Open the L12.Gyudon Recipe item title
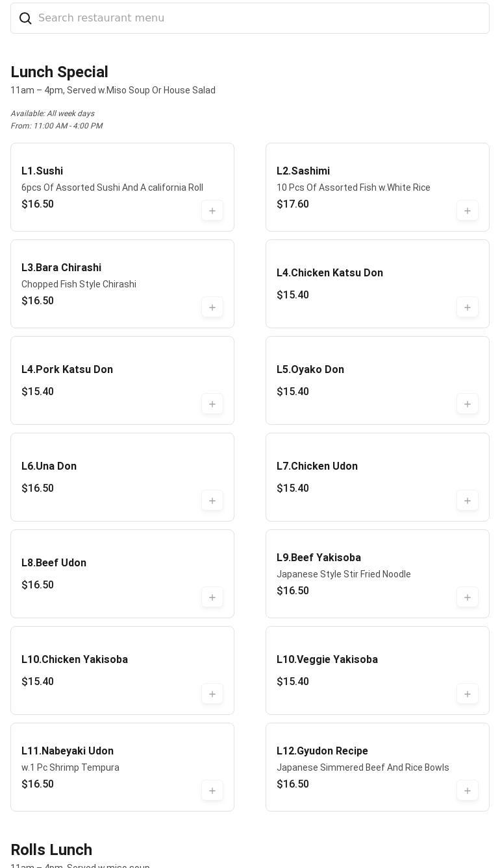 pyautogui.click(x=322, y=751)
